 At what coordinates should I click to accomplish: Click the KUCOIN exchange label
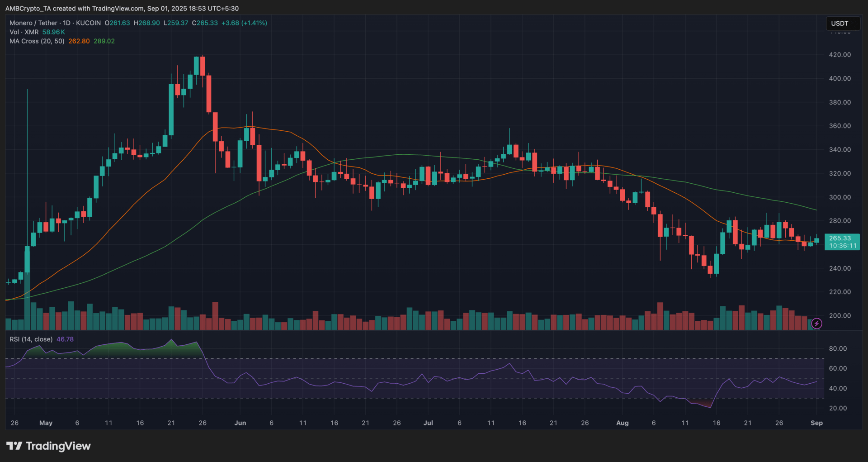pyautogui.click(x=88, y=23)
